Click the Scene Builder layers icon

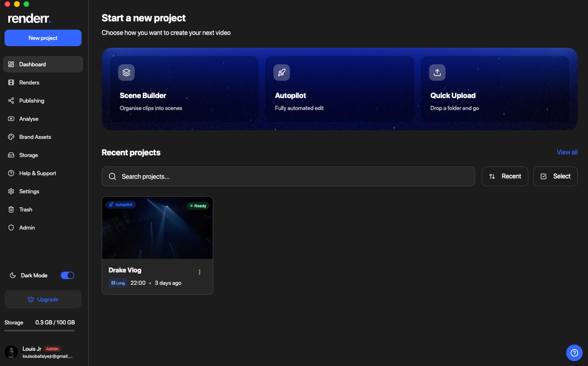coord(126,73)
